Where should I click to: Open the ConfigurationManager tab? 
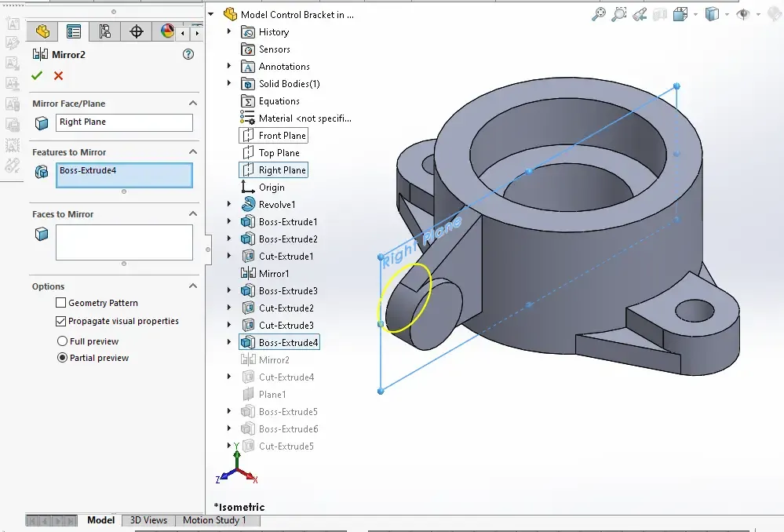click(x=104, y=31)
